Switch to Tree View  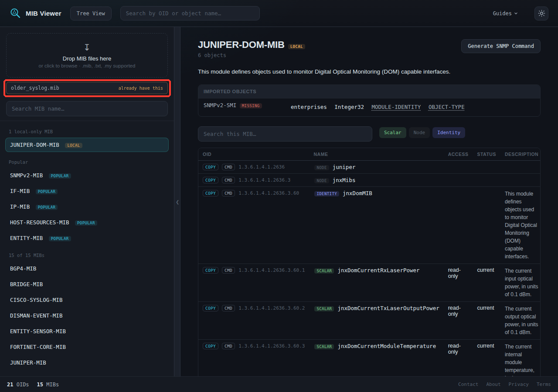click(x=91, y=13)
